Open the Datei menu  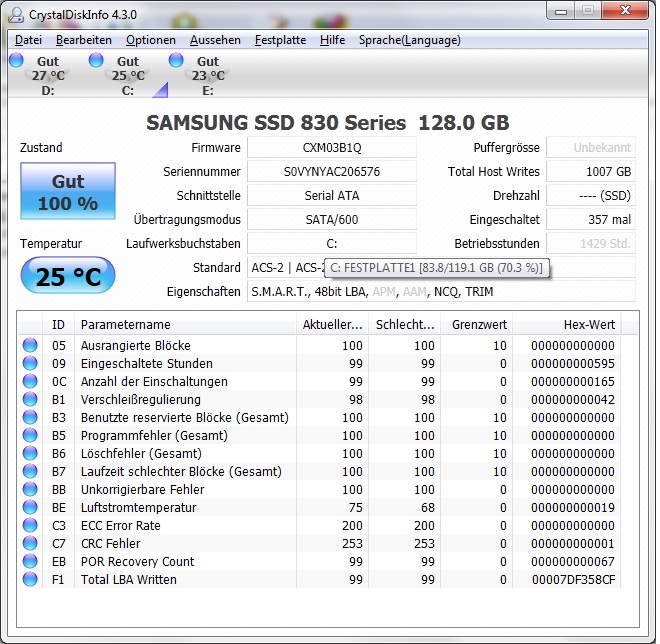[x=28, y=40]
